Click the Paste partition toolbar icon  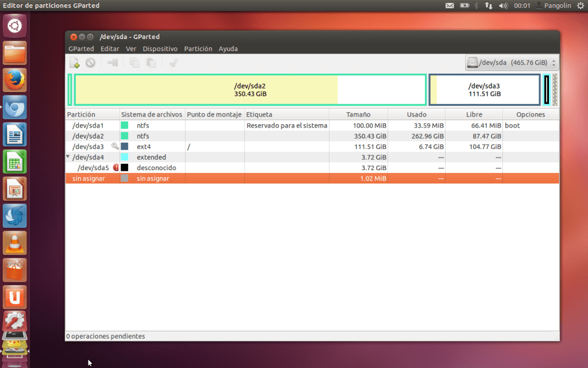[x=151, y=63]
